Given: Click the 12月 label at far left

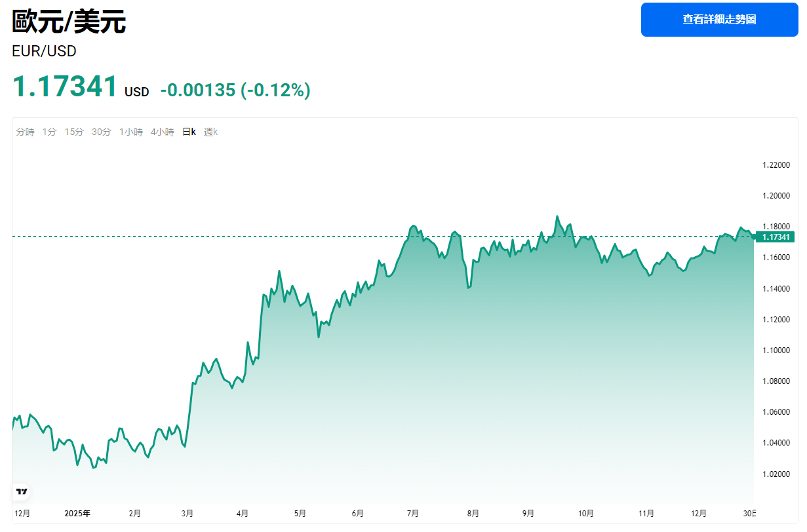Looking at the screenshot, I should (x=22, y=513).
